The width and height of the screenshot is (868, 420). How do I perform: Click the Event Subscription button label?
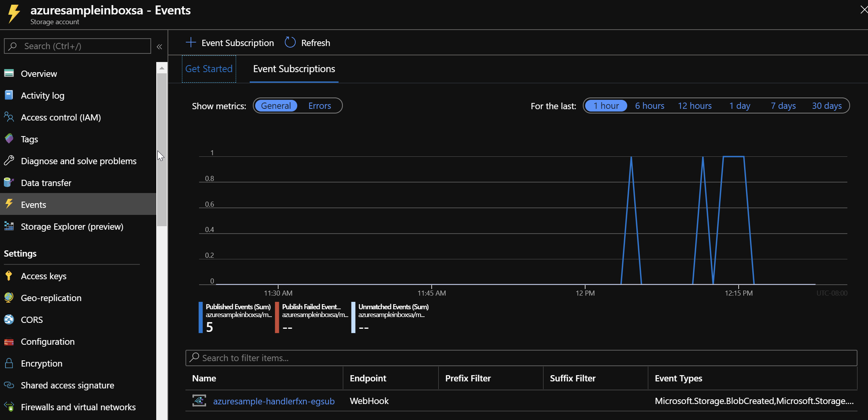(x=238, y=43)
